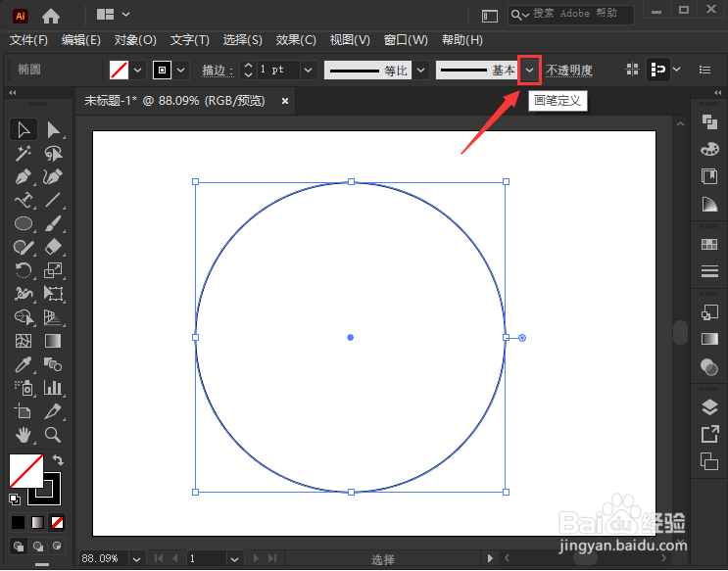Screen dimensions: 728x571
Task: Go to next artboard button
Action: [x=256, y=558]
